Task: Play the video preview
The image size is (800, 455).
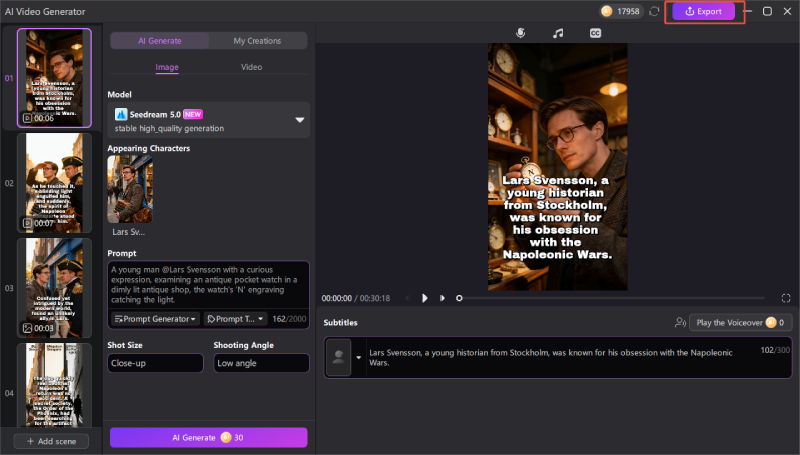Action: [x=425, y=298]
